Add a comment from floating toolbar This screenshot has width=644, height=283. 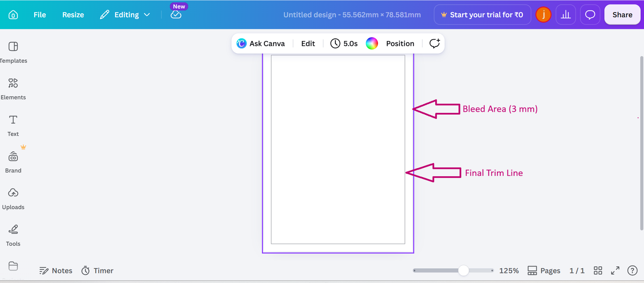[434, 44]
